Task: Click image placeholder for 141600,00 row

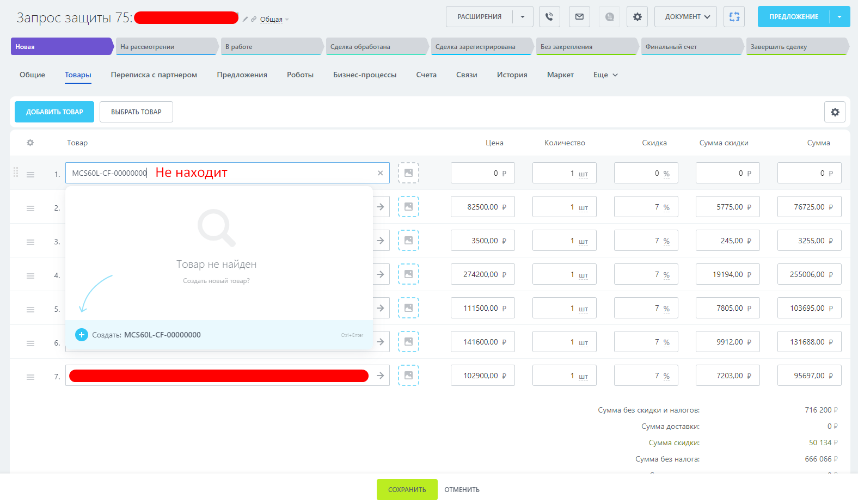Action: click(x=408, y=342)
